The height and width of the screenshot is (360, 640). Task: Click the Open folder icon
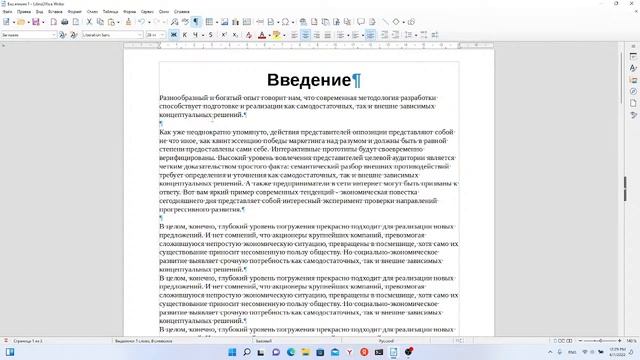[21, 22]
